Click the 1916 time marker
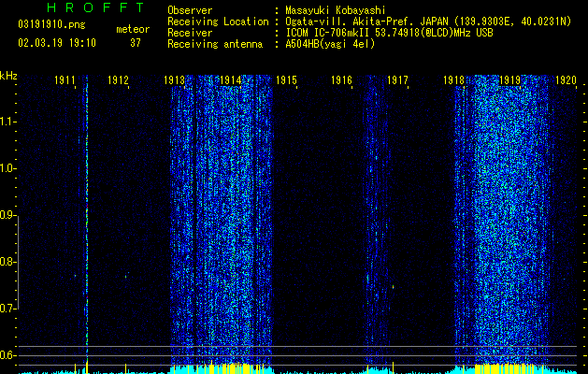This screenshot has width=588, height=374. click(341, 80)
